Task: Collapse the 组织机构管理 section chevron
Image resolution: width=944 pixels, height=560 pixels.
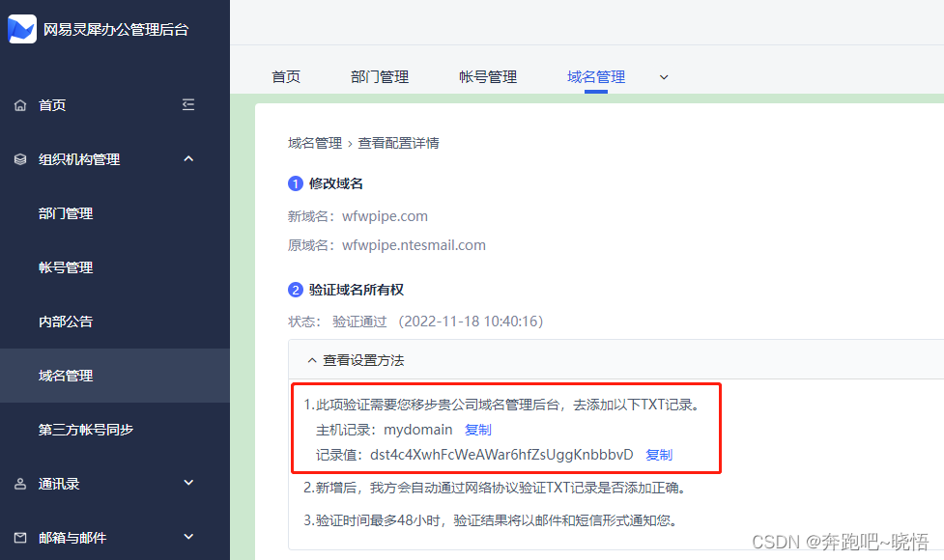Action: coord(188,158)
